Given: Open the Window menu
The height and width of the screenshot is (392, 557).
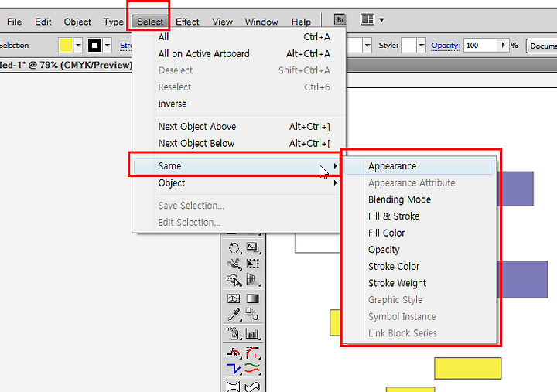Looking at the screenshot, I should [261, 22].
